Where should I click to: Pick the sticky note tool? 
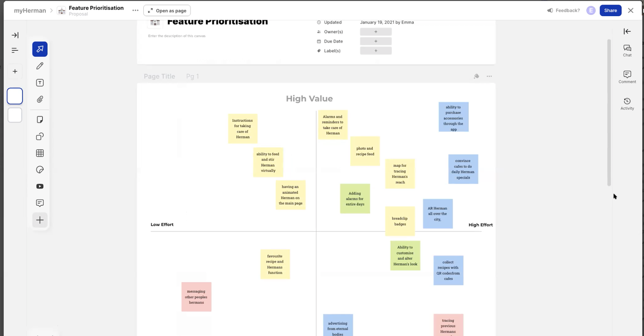pos(40,120)
